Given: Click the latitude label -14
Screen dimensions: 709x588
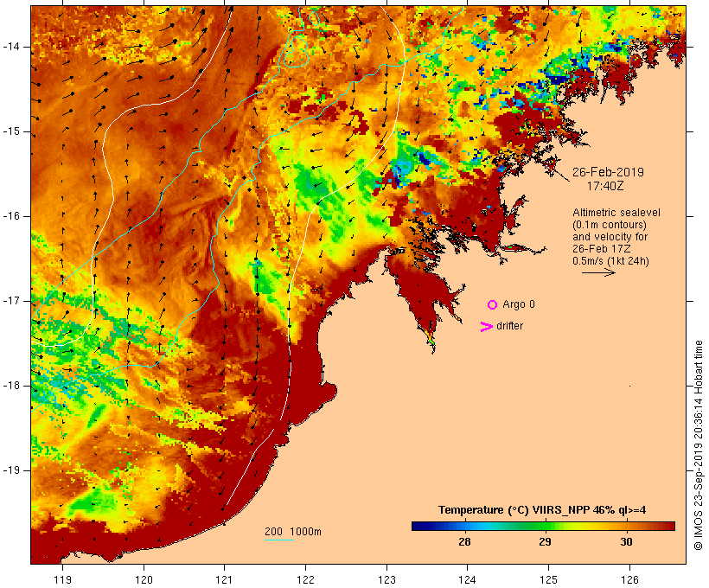Looking at the screenshot, I should click(x=11, y=47).
